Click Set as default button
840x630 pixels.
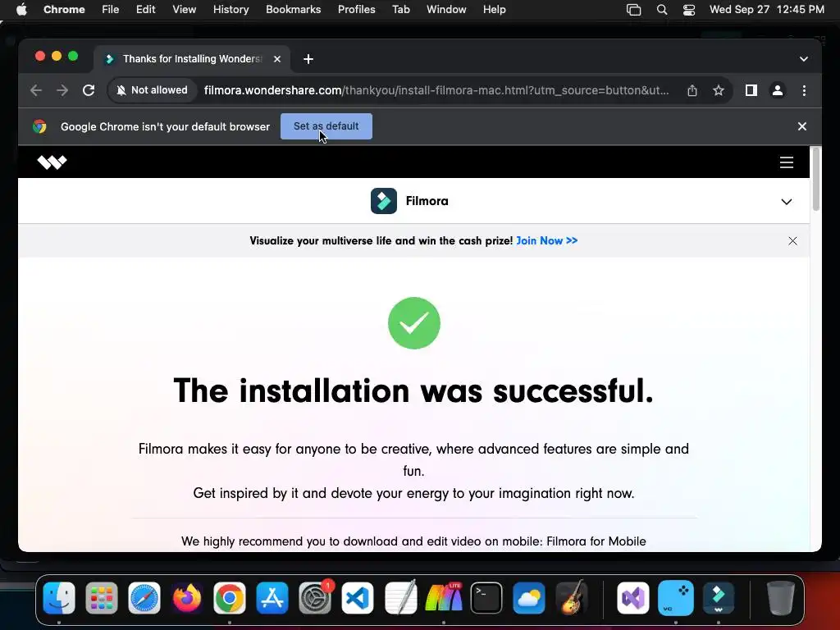[326, 126]
